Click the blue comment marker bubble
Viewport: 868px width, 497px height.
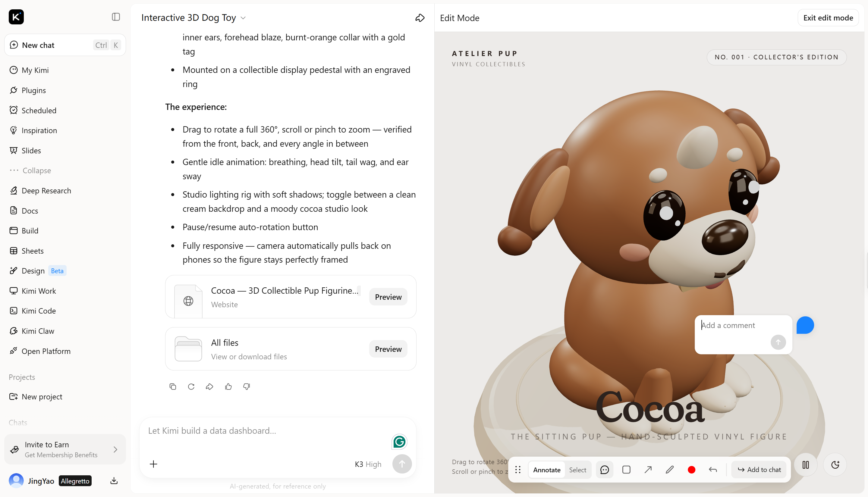(805, 325)
